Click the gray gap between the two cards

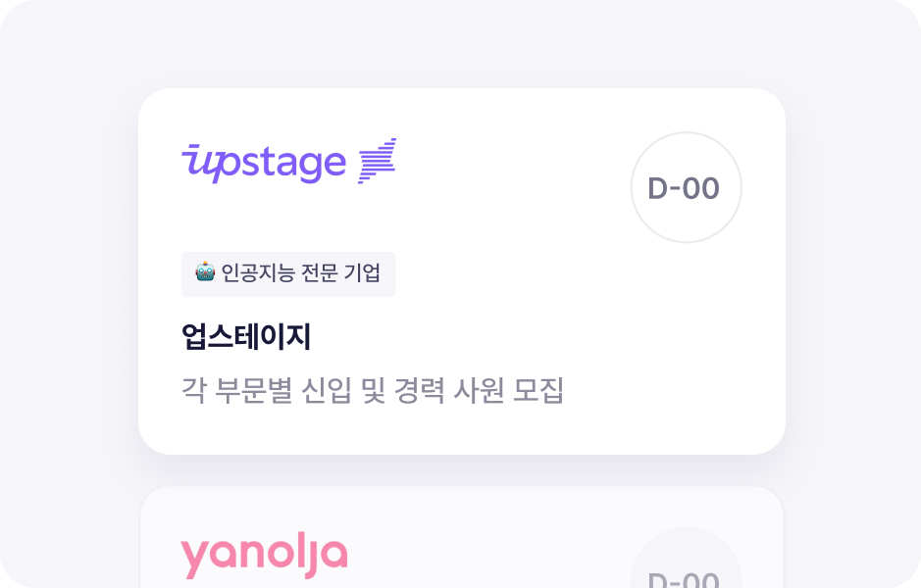pyautogui.click(x=461, y=471)
